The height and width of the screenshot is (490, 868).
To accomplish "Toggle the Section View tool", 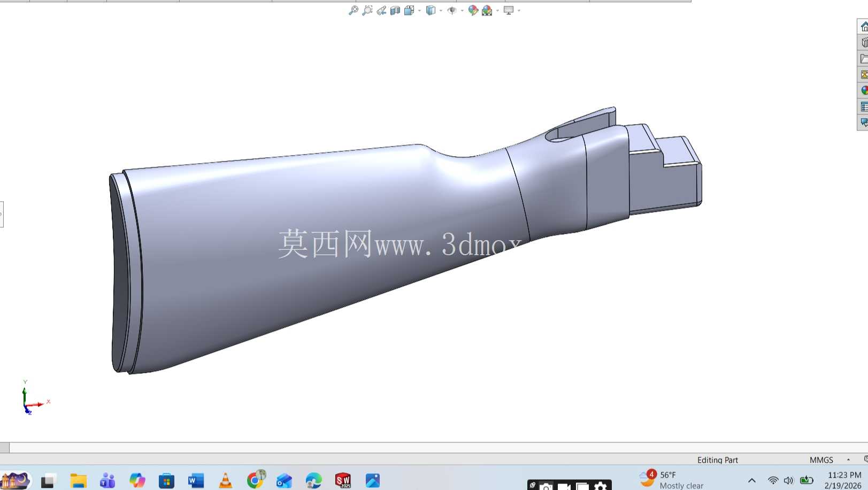I will tap(395, 10).
